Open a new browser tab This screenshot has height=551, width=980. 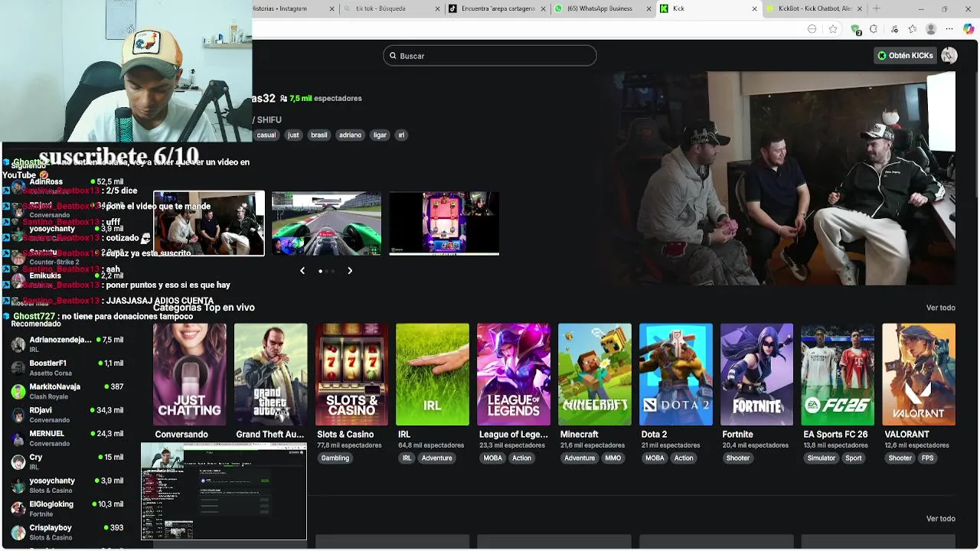(x=877, y=8)
